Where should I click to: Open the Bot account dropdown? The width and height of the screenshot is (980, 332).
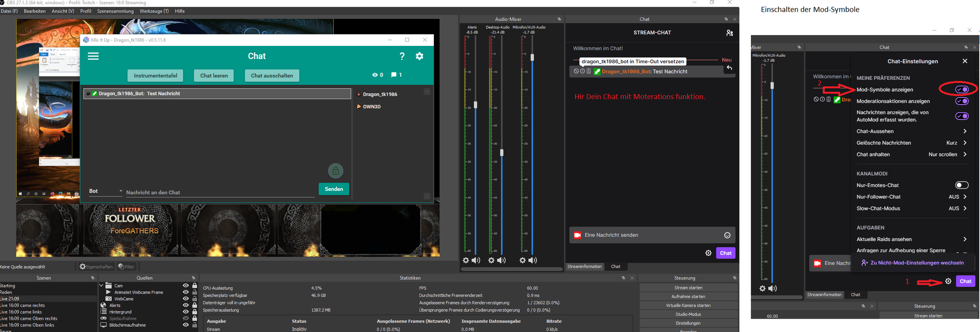pos(106,191)
